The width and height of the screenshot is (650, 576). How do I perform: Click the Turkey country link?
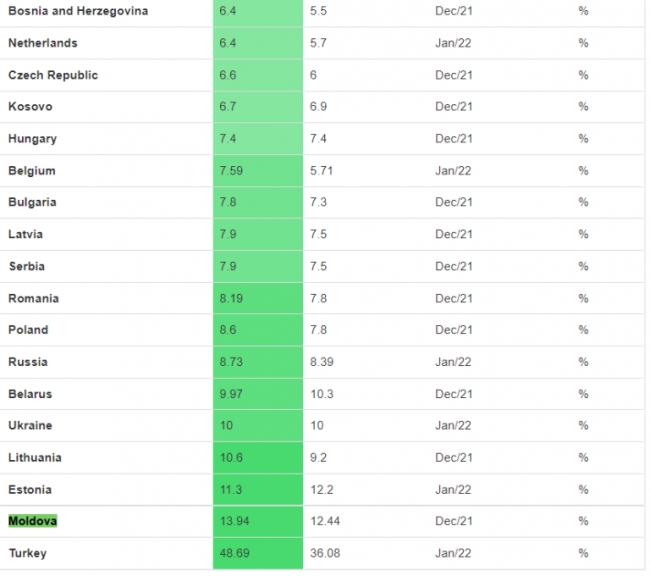pyautogui.click(x=27, y=553)
